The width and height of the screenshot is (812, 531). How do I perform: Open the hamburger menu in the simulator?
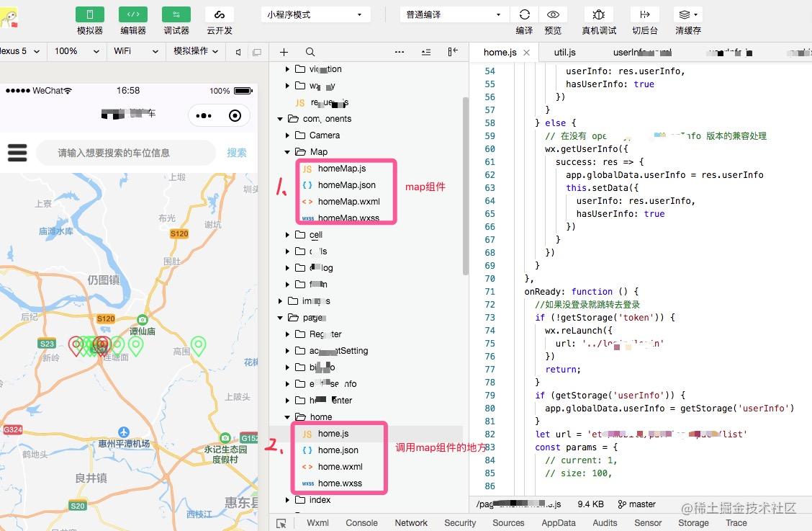coord(17,153)
